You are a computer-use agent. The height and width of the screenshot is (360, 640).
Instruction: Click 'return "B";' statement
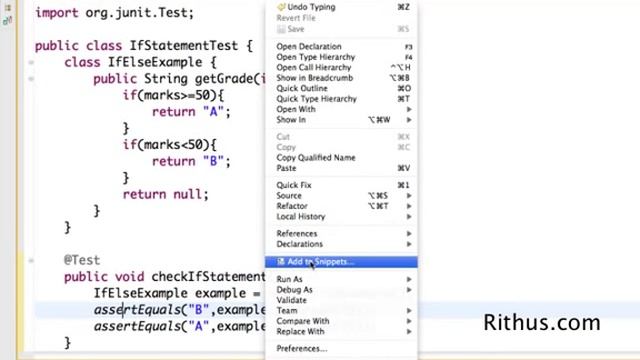tap(191, 161)
